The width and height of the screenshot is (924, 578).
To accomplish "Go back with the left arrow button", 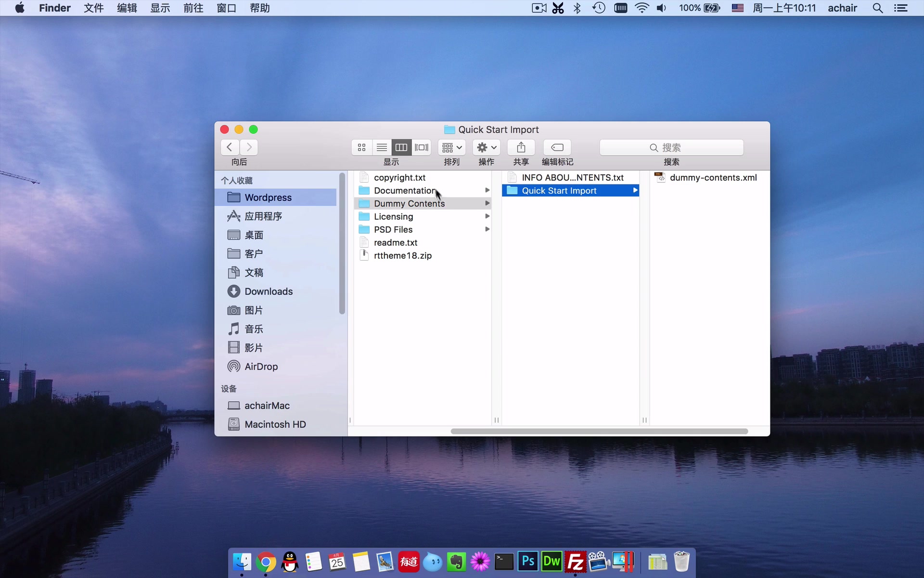I will [x=230, y=147].
